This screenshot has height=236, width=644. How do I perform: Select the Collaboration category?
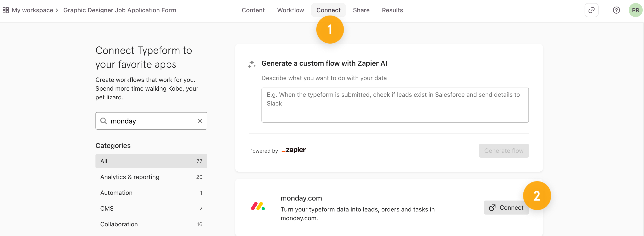(151, 224)
